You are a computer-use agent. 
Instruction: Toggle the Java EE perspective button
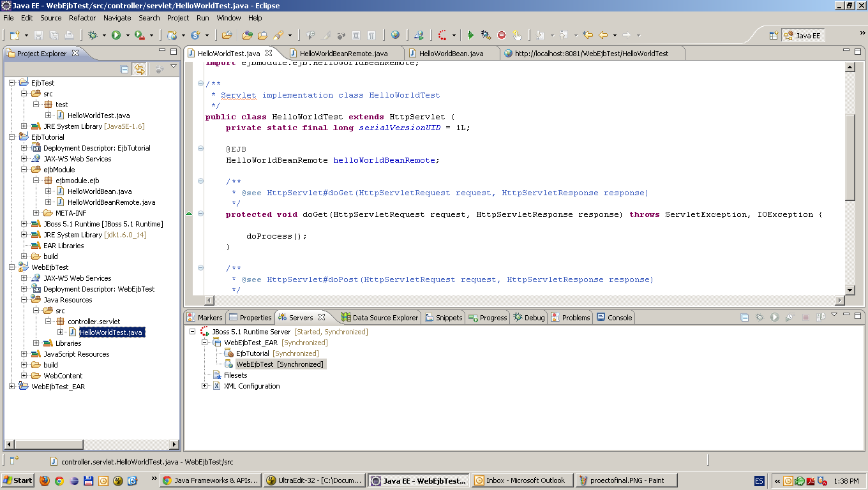click(x=803, y=35)
